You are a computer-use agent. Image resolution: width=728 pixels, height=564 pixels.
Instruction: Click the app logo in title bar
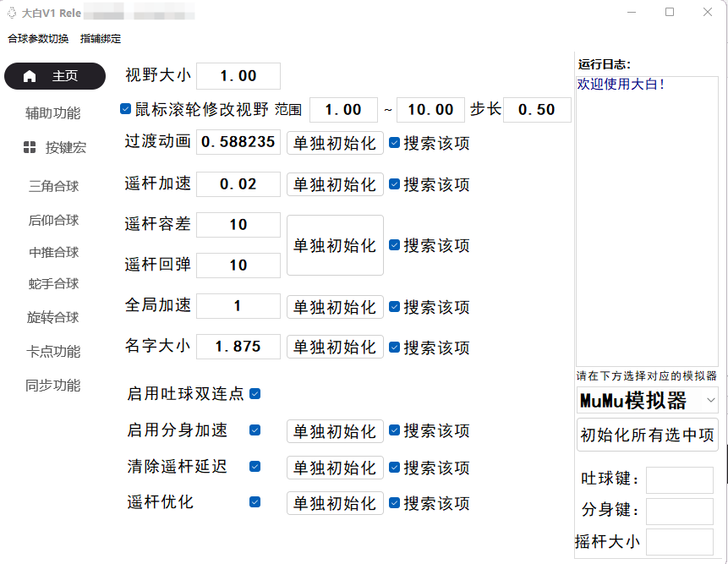tap(11, 12)
